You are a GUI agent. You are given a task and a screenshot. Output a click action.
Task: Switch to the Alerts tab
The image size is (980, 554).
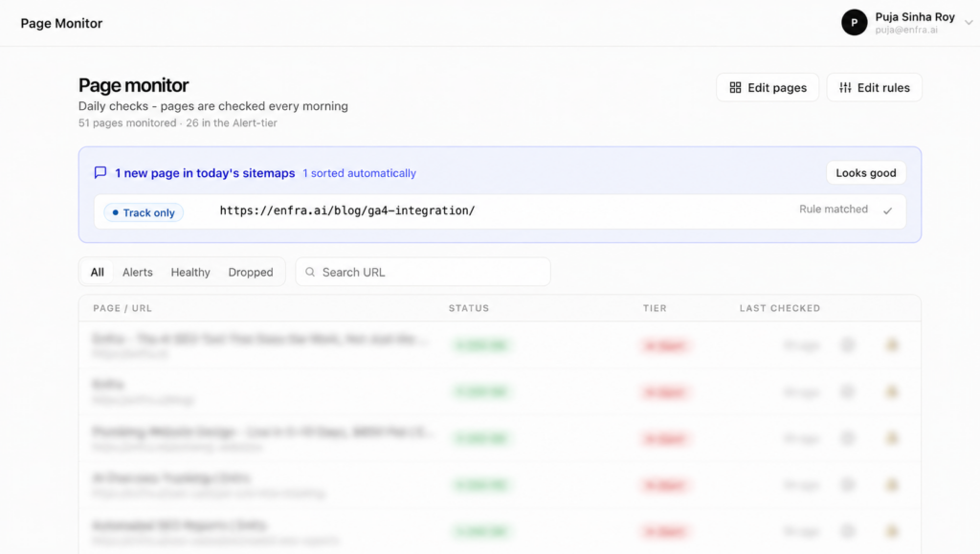[138, 272]
